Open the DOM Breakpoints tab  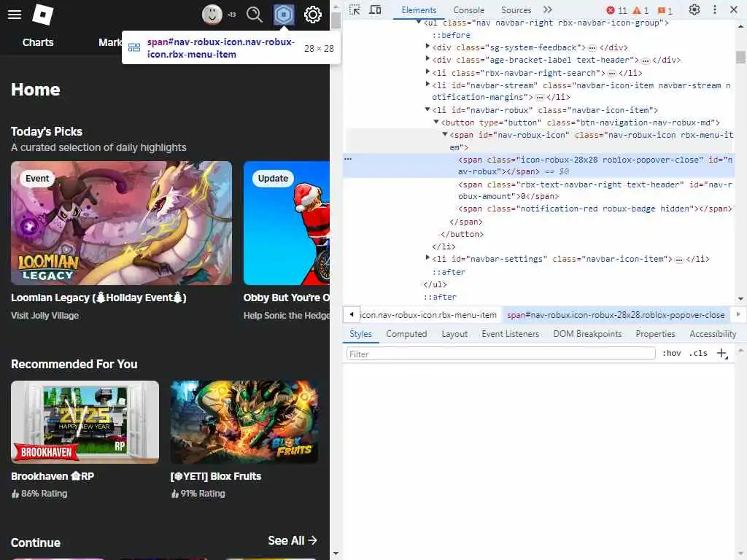(x=587, y=334)
